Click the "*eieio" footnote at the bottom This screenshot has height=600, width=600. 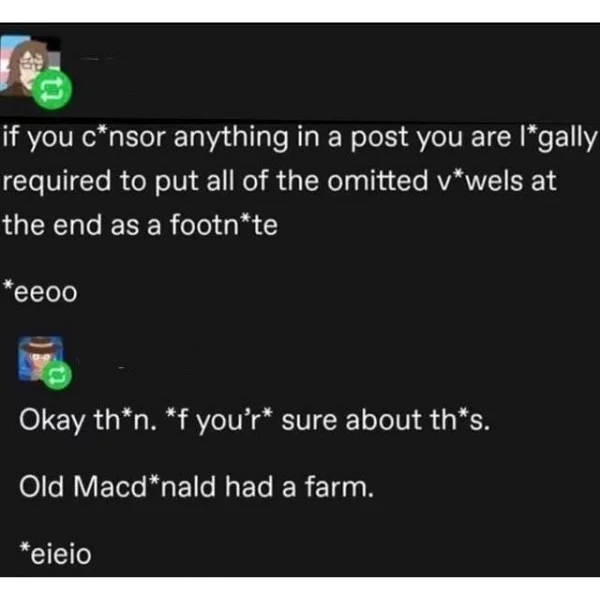coord(56,553)
